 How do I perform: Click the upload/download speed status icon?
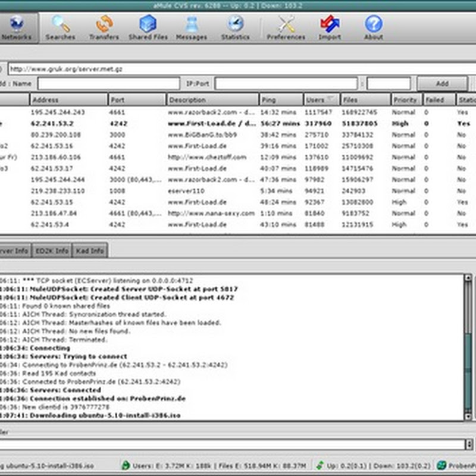pyautogui.click(x=320, y=465)
